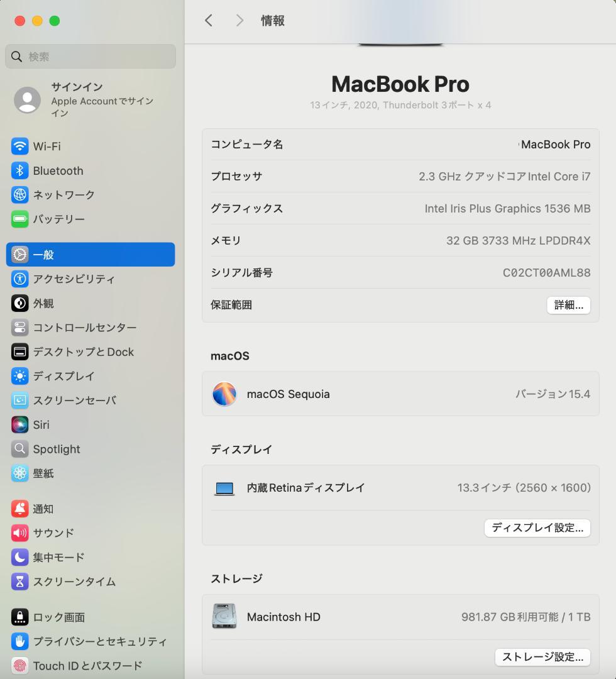The image size is (616, 679).
Task: Open スクリーンタイム settings from sidebar
Action: [18, 582]
